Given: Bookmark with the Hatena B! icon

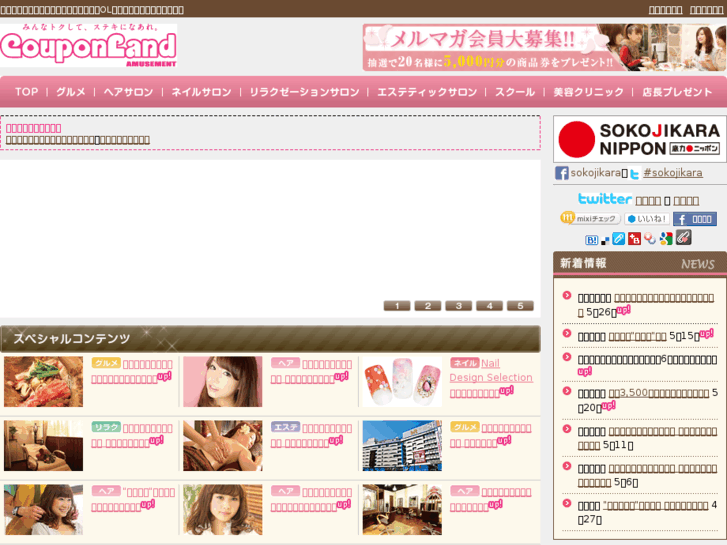Looking at the screenshot, I should click(x=591, y=240).
